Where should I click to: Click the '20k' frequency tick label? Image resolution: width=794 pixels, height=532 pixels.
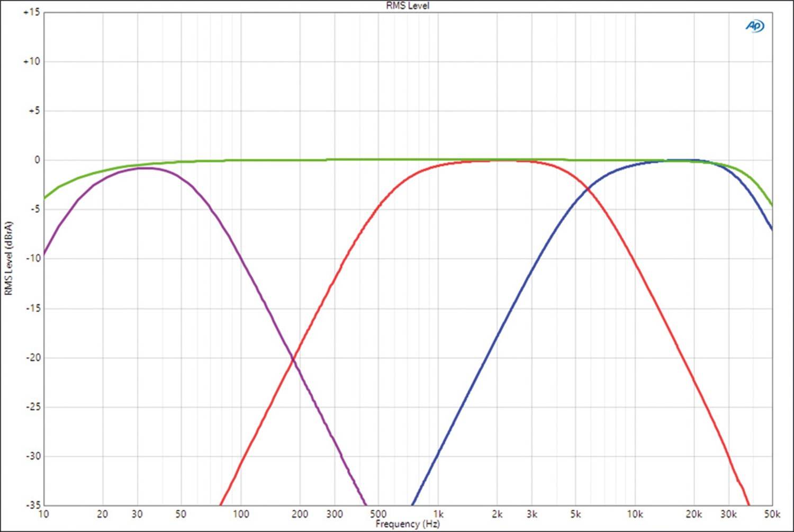[x=694, y=514]
